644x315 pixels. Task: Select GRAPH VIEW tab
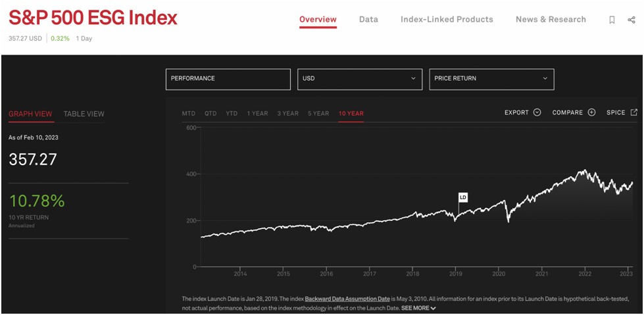30,114
